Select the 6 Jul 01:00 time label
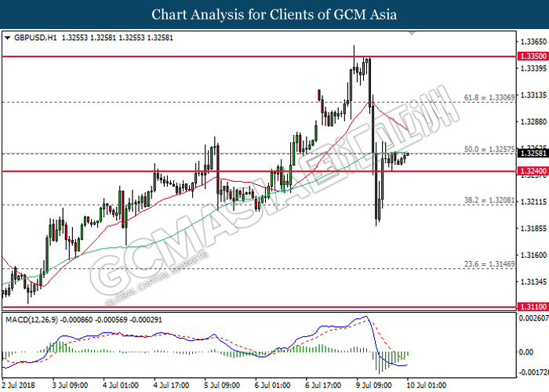 click(x=273, y=386)
